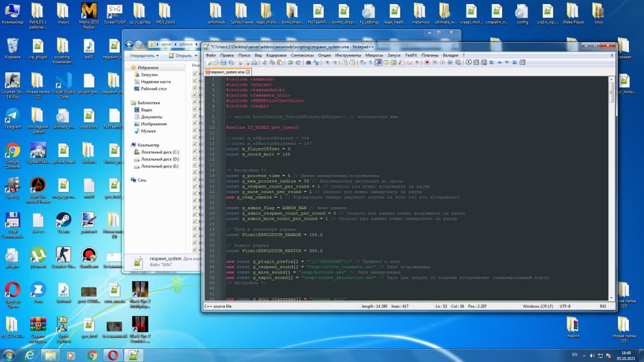Screen dimensions: 644x362
Task: Print the document from Notepad++ toolbar
Action: click(254, 62)
